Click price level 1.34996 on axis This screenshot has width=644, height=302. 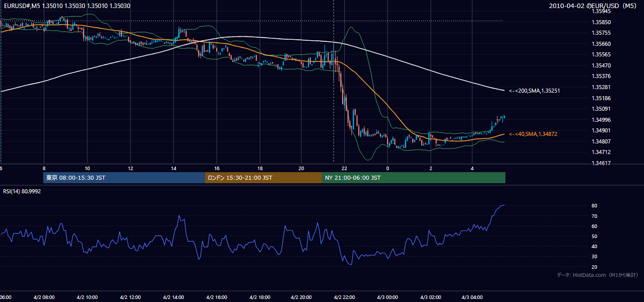coord(602,120)
